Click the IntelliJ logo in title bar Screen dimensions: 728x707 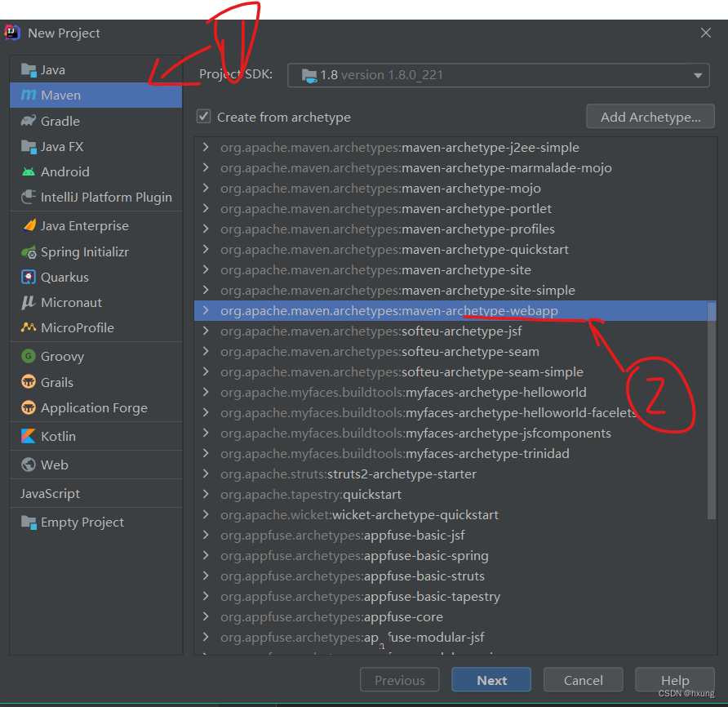(x=11, y=33)
